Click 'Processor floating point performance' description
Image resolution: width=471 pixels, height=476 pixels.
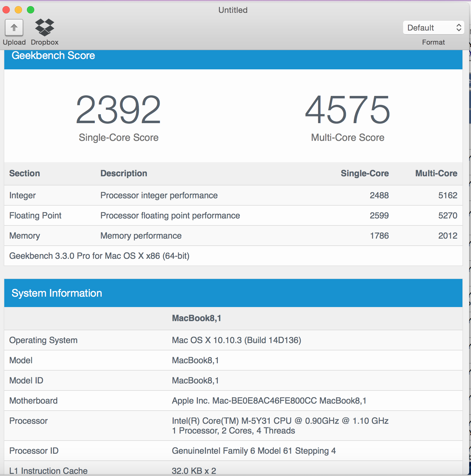click(x=170, y=216)
